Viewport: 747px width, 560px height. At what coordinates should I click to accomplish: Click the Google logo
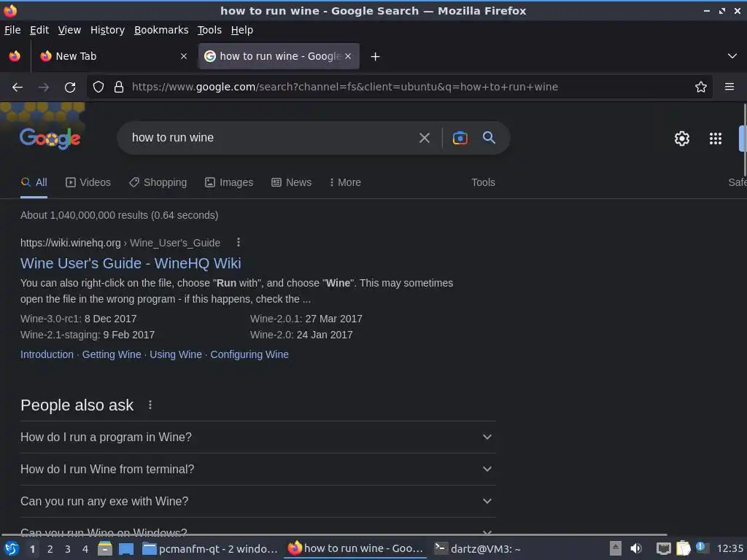50,138
